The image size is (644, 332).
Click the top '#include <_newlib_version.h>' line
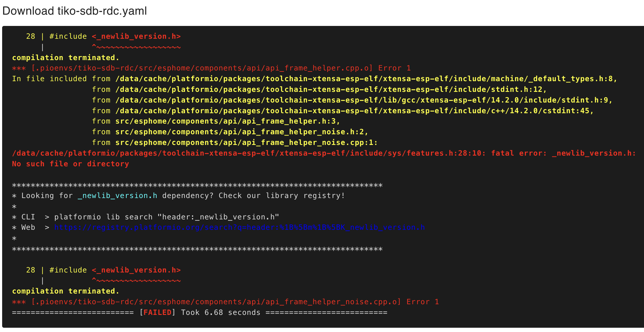(x=115, y=36)
